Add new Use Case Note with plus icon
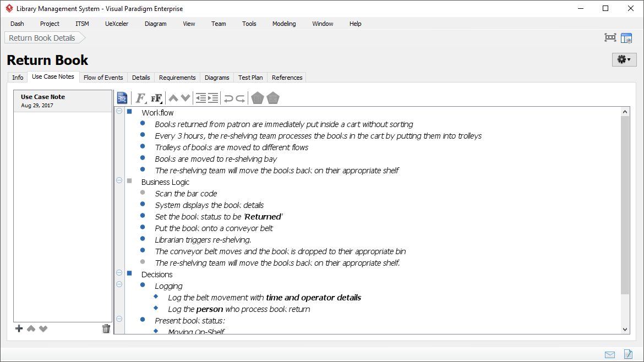Viewport: 644px width, 362px height. pos(18,328)
